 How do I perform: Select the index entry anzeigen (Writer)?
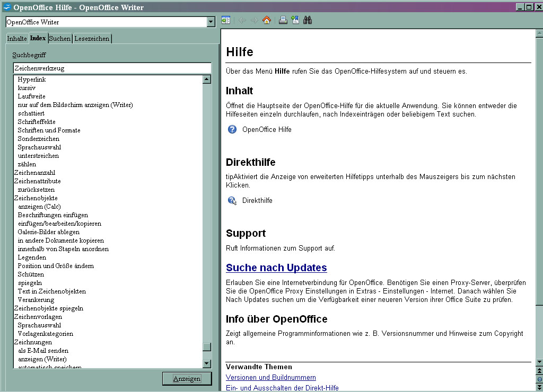coord(42,359)
